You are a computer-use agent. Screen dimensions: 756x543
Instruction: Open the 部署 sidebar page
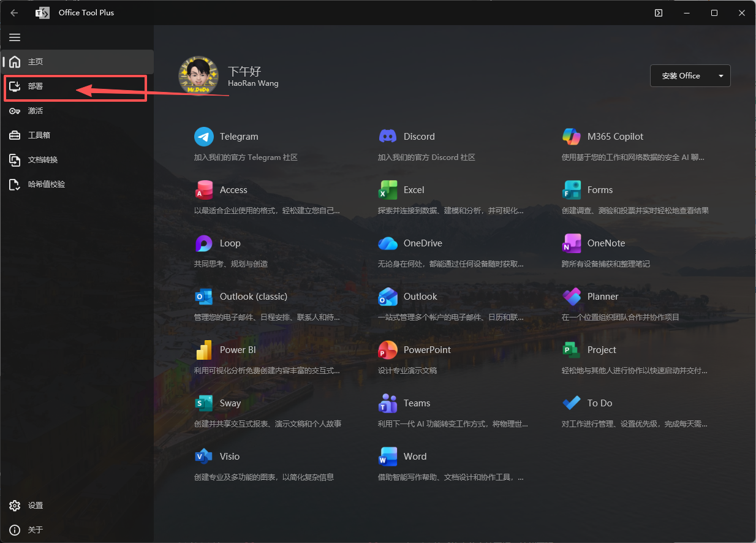point(36,86)
